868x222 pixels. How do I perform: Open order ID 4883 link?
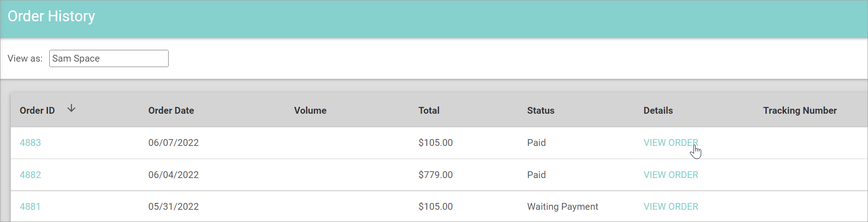30,143
